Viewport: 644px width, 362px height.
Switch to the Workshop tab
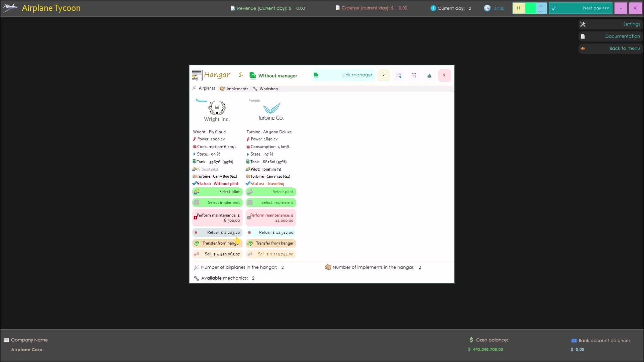click(x=265, y=89)
